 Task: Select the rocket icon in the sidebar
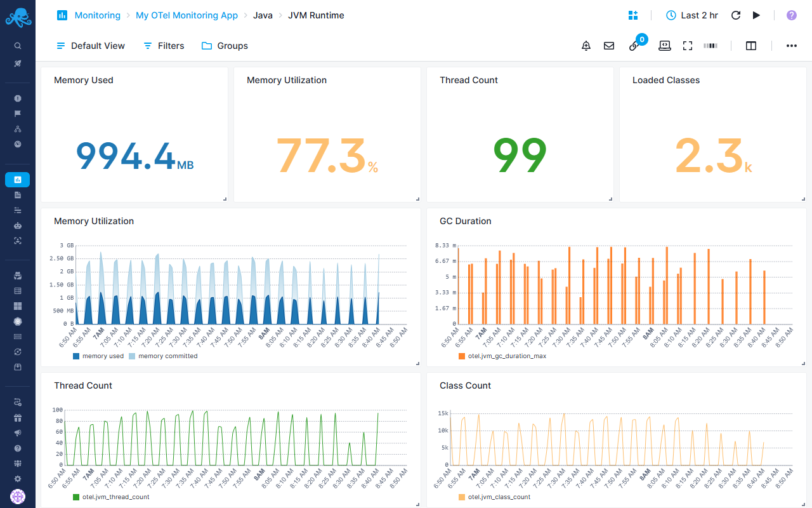point(17,63)
